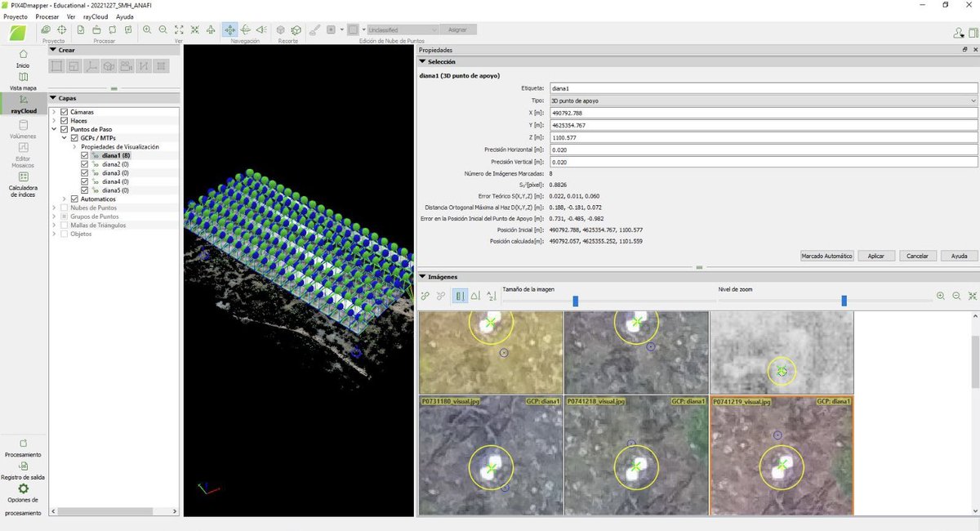
Task: Open the Ver menu
Action: (71, 16)
